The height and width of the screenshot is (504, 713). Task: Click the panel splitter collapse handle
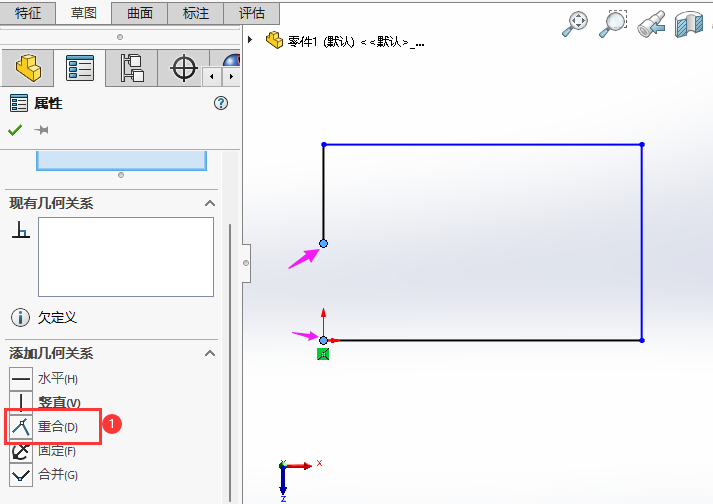(246, 263)
